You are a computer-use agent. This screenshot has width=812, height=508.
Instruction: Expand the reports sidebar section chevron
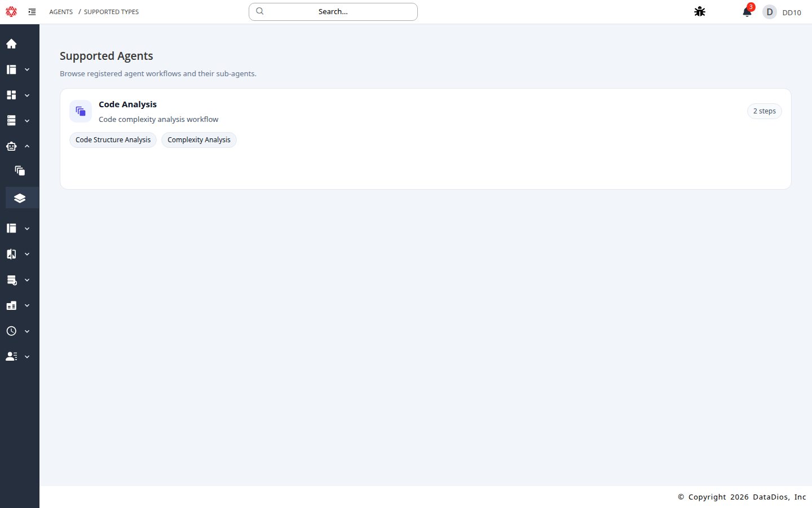click(x=27, y=305)
